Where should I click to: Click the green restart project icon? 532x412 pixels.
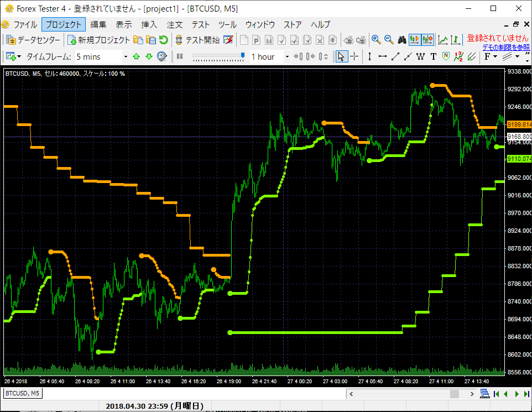(164, 40)
